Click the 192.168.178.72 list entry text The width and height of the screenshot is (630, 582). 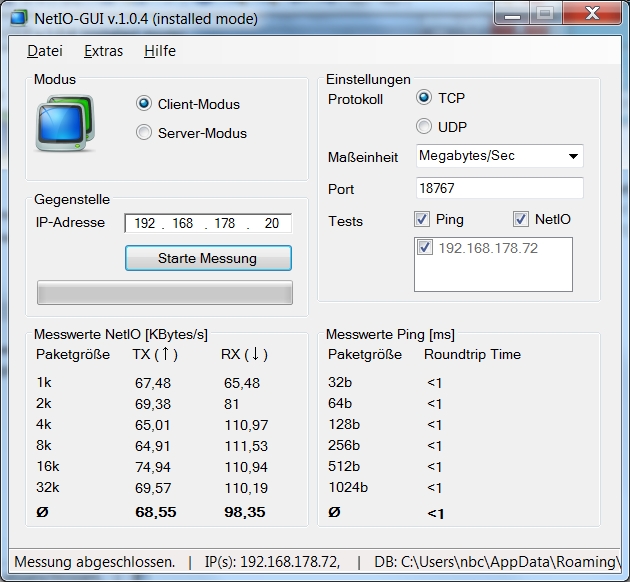(x=488, y=248)
